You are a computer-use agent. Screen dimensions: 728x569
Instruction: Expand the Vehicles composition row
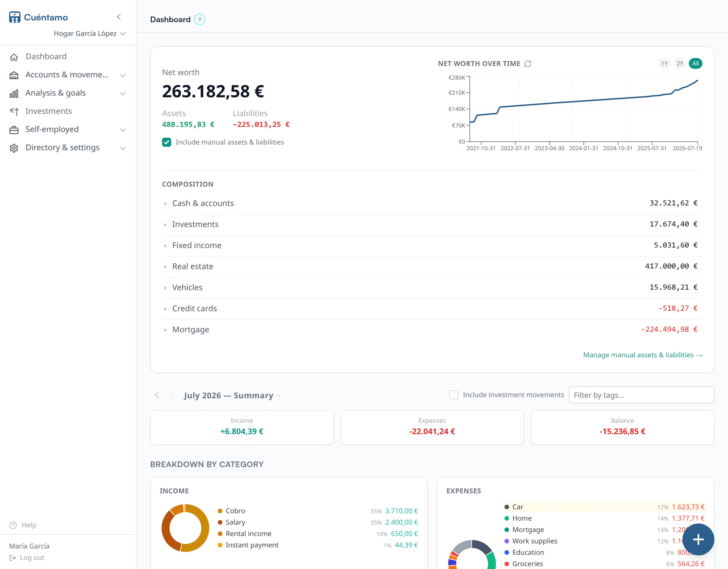point(432,287)
